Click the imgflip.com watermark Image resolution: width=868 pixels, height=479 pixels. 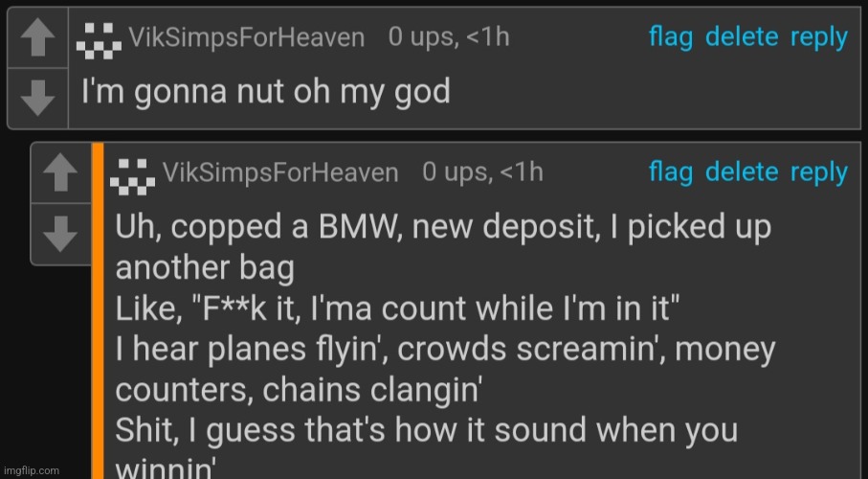33,470
